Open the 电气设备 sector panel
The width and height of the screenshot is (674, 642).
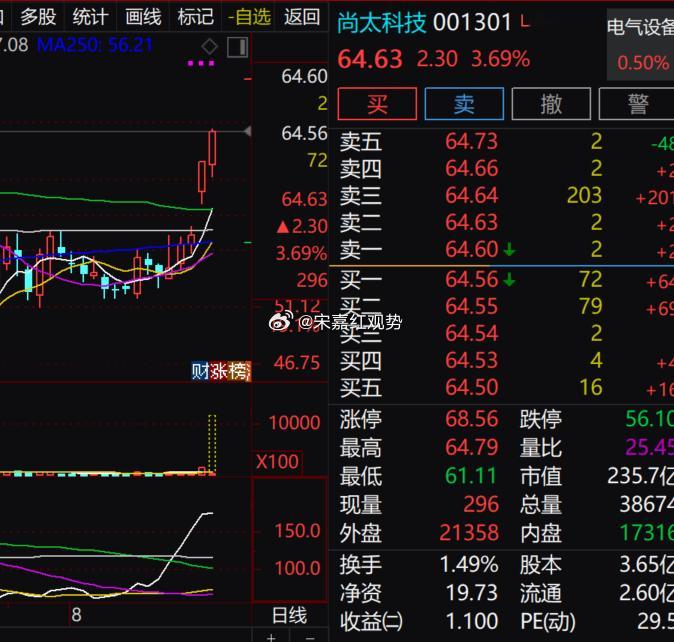[640, 45]
